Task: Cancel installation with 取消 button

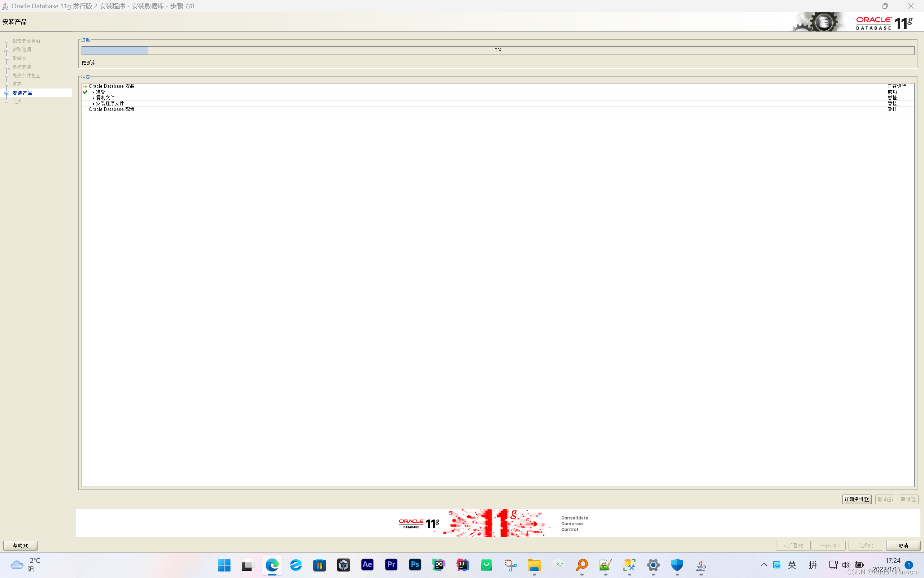Action: coord(903,545)
